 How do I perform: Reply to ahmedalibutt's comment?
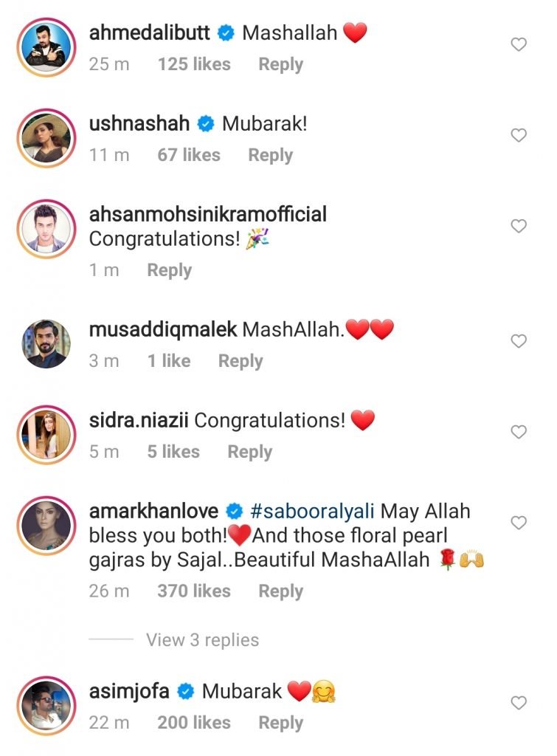280,65
